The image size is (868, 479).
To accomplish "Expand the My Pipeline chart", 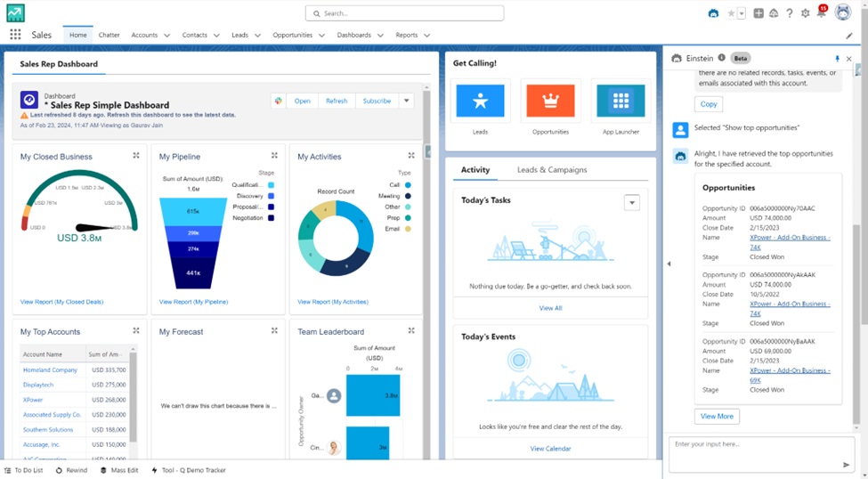I will point(274,156).
